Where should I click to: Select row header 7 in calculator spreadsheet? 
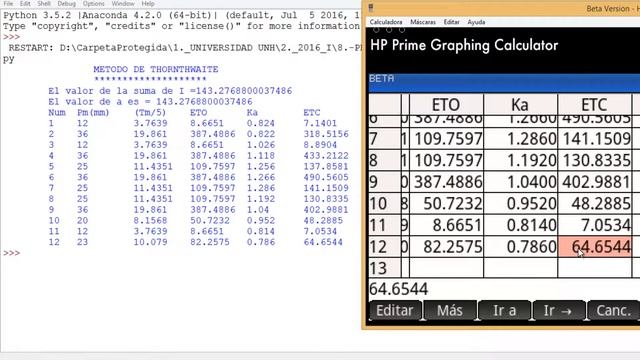(384, 139)
